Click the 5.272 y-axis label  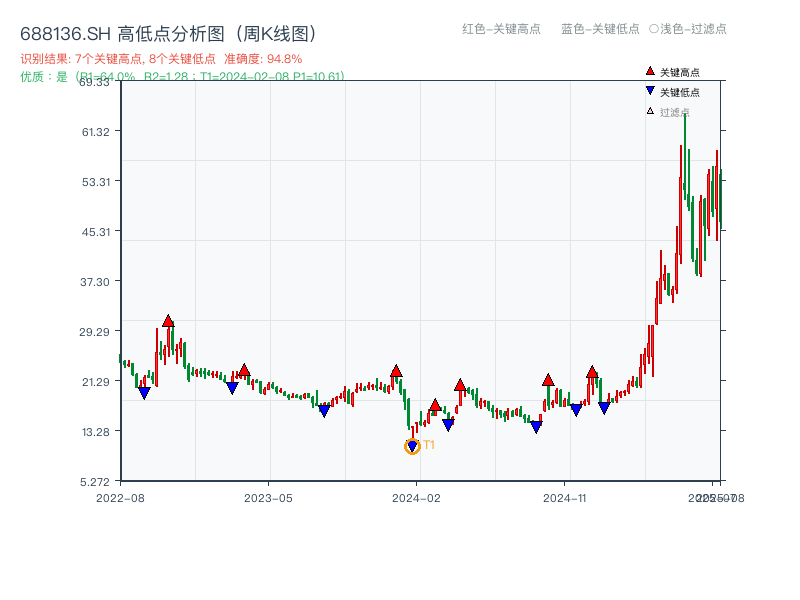pos(95,482)
